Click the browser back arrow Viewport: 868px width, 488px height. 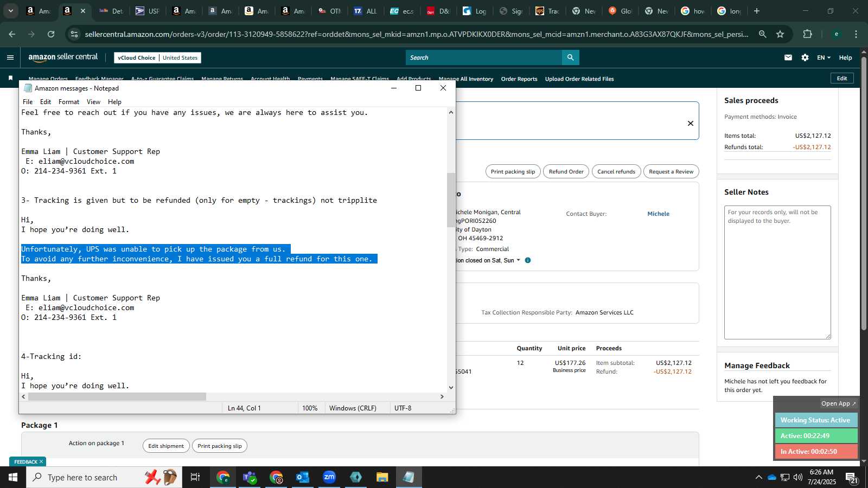point(12,34)
